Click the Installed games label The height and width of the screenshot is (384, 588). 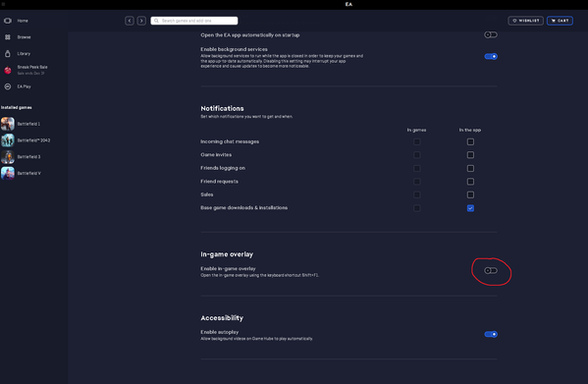(x=16, y=108)
